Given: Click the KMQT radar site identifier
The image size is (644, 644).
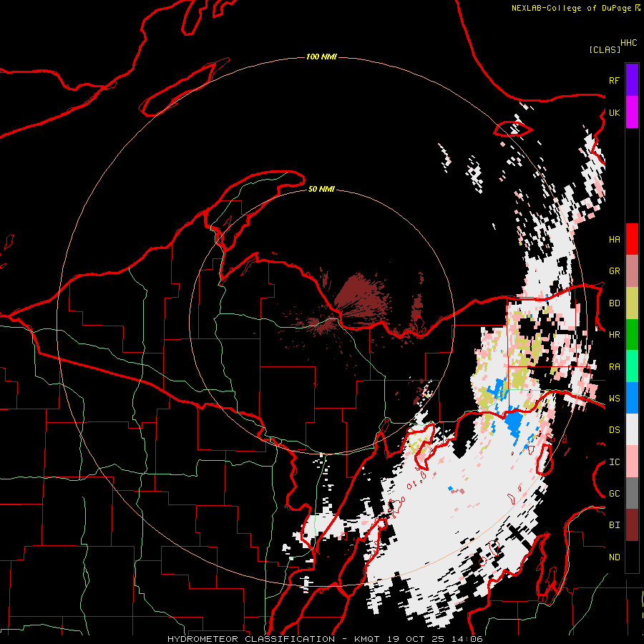Looking at the screenshot, I should pyautogui.click(x=367, y=639).
